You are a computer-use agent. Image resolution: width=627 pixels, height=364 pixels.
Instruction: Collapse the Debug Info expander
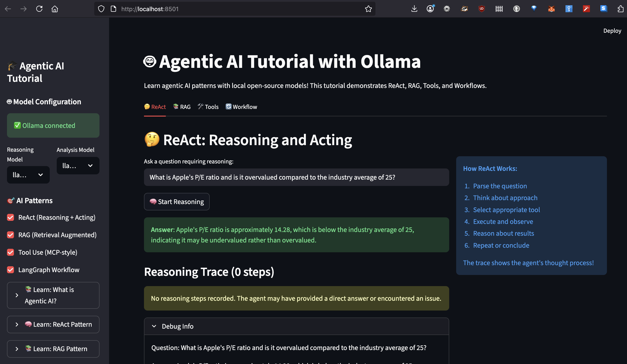(178, 326)
